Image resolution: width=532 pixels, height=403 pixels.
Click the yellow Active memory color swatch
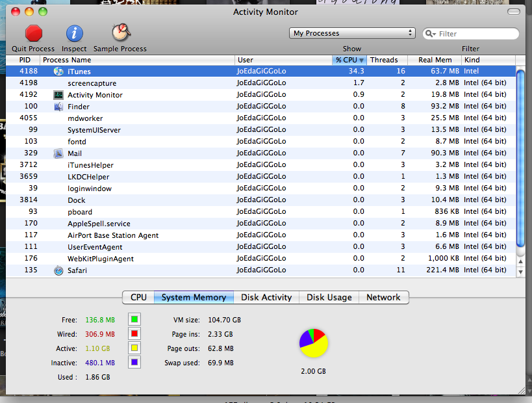coord(134,348)
